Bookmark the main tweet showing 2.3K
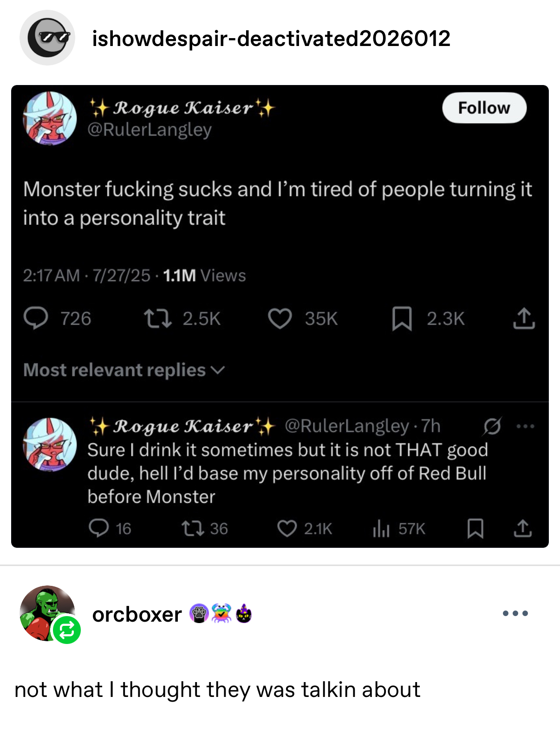This screenshot has height=729, width=560. [x=402, y=319]
